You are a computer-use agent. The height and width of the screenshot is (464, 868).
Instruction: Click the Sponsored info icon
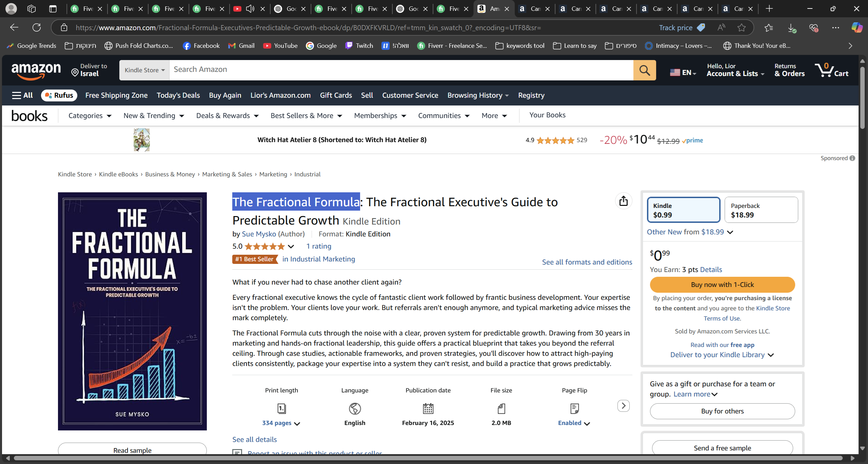(x=852, y=158)
